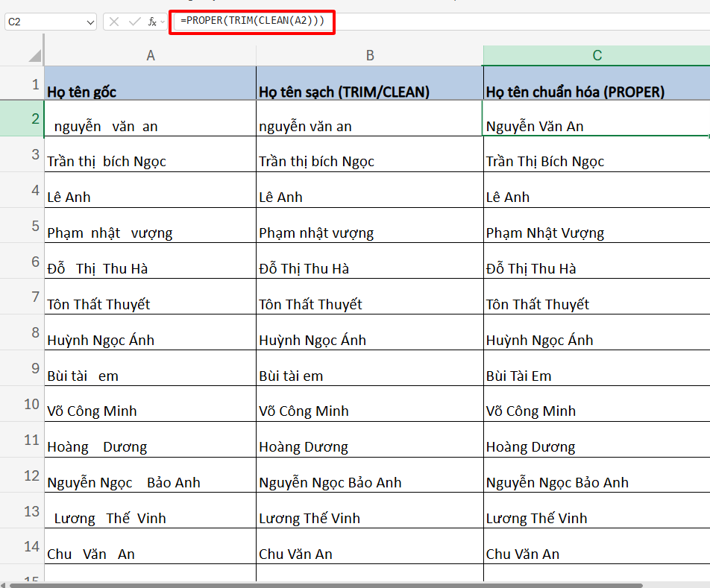Confirm the entry with the checkmark icon

point(134,22)
